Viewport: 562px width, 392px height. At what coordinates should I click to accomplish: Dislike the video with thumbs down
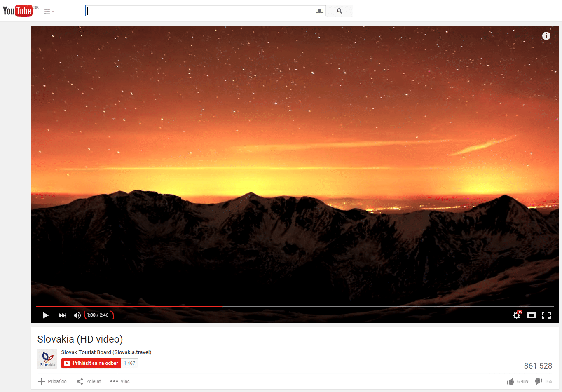543,381
